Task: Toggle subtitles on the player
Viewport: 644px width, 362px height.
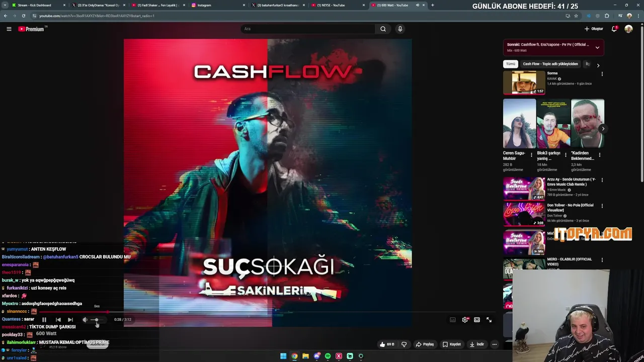Action: 453,320
